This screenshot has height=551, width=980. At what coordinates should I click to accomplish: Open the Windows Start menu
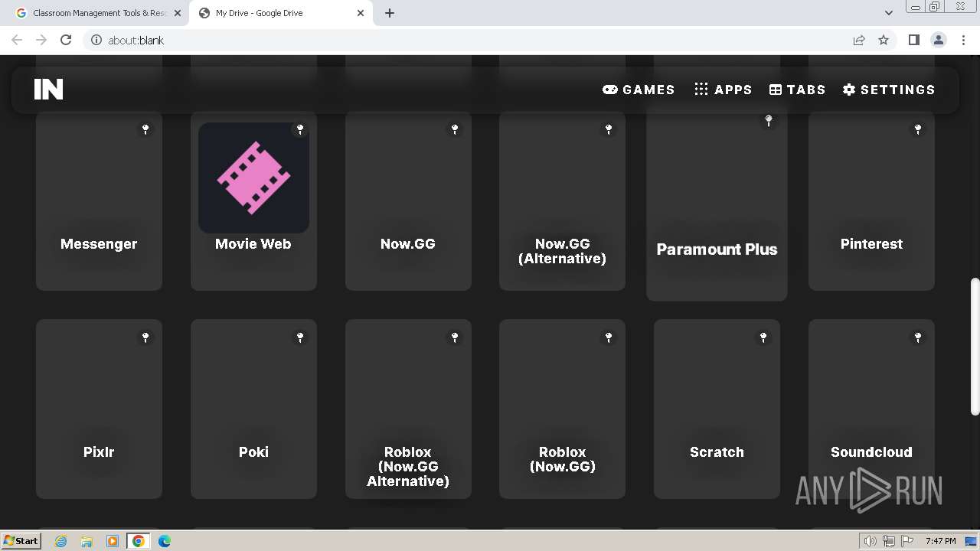21,540
